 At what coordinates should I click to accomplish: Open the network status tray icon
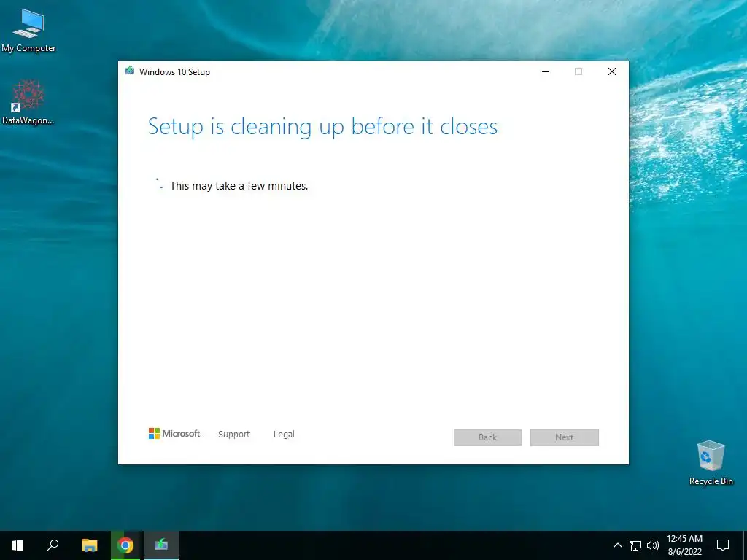click(635, 545)
